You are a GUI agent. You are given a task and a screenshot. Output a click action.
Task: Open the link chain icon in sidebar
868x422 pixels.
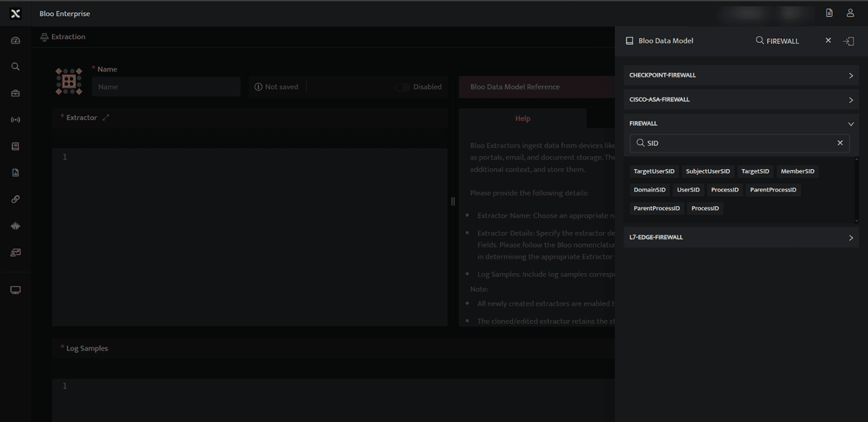16,199
